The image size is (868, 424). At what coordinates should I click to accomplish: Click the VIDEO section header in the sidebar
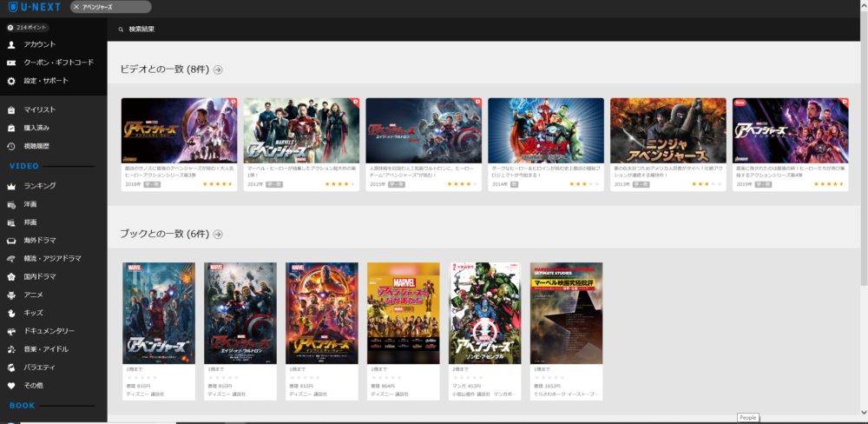tap(24, 166)
